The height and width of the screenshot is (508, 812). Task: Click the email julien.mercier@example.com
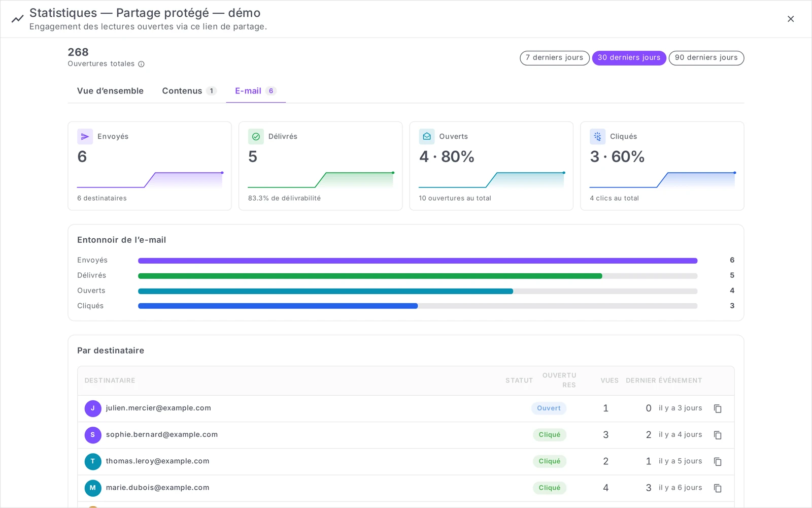coord(158,408)
